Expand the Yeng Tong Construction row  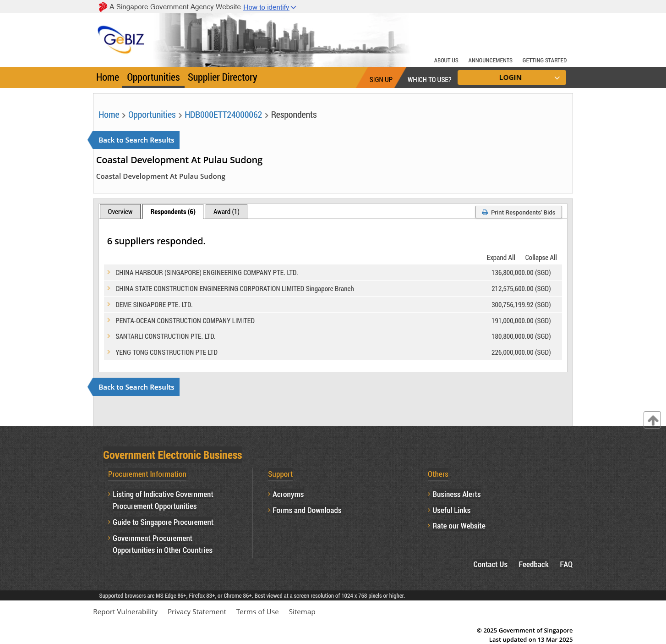click(109, 352)
